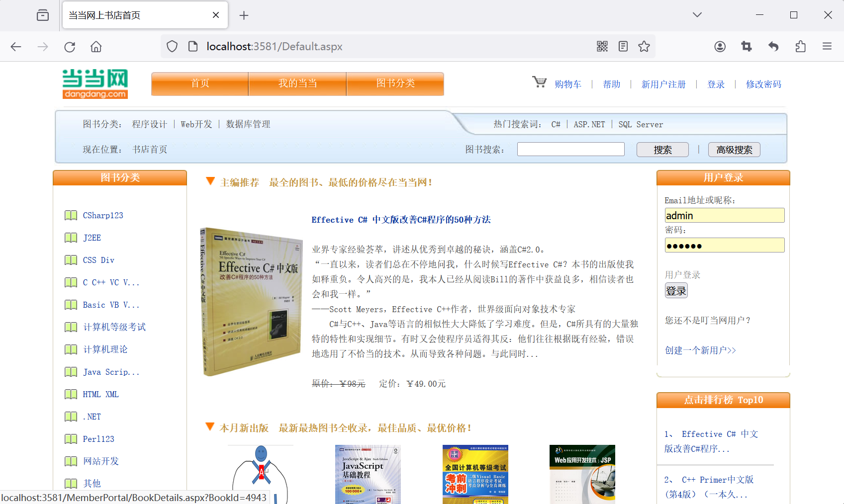
Task: Open the extensions puzzle icon
Action: [x=800, y=46]
